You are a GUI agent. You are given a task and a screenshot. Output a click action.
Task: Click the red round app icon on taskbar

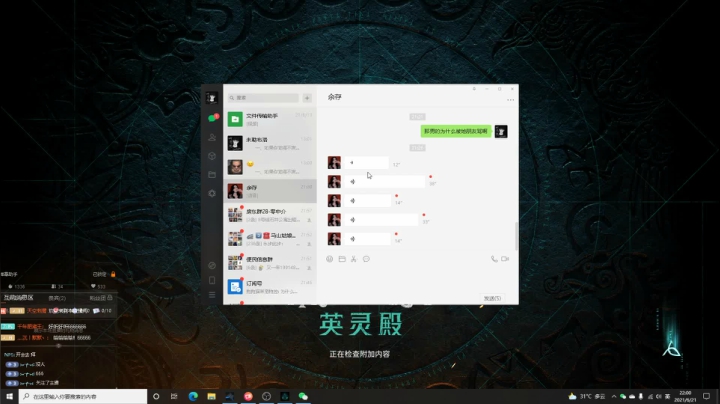point(248,396)
